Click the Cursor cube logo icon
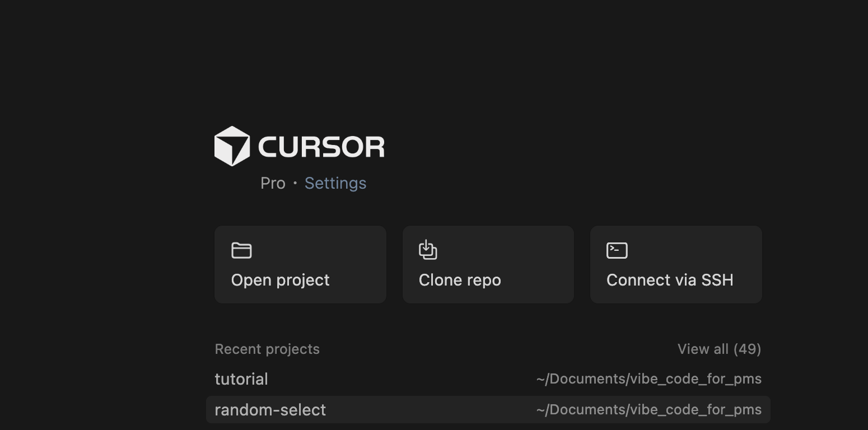868x430 pixels. tap(231, 145)
